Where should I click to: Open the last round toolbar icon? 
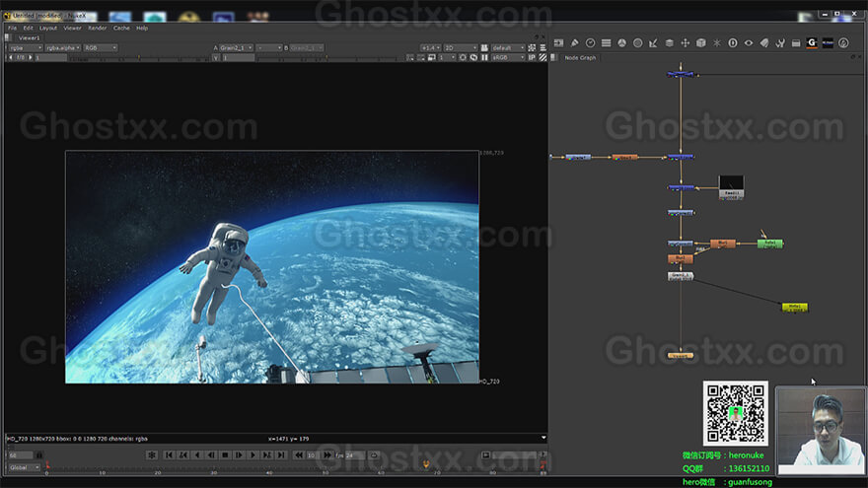(x=843, y=43)
